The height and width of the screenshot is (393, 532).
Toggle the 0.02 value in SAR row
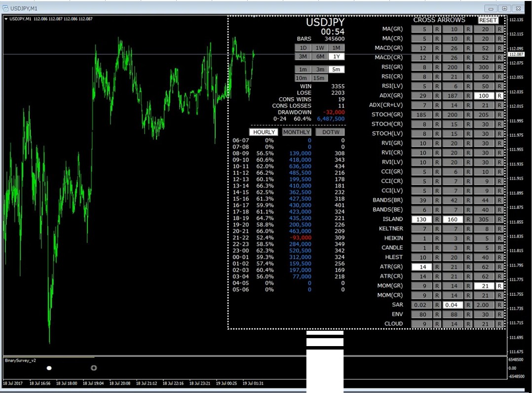point(422,305)
